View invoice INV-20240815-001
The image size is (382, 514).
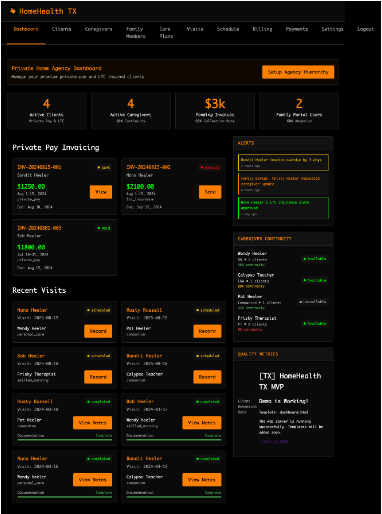coord(101,192)
